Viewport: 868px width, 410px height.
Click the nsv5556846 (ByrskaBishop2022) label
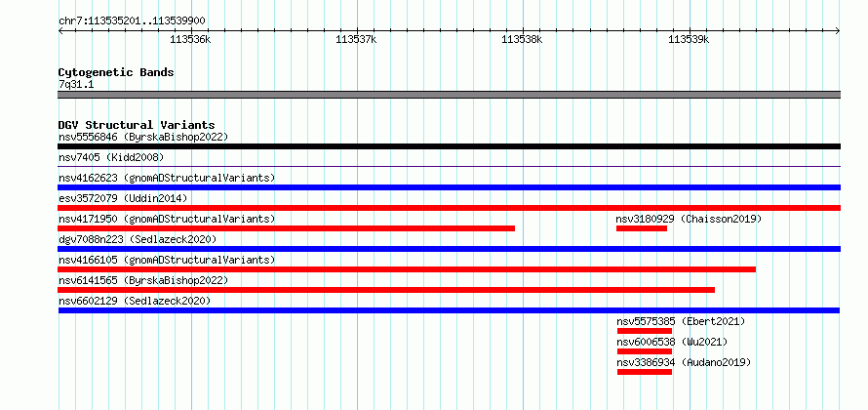point(143,137)
